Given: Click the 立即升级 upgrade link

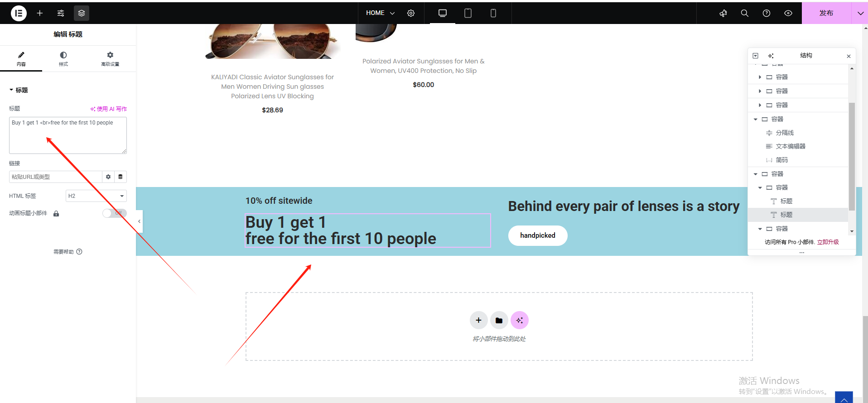Looking at the screenshot, I should [828, 242].
